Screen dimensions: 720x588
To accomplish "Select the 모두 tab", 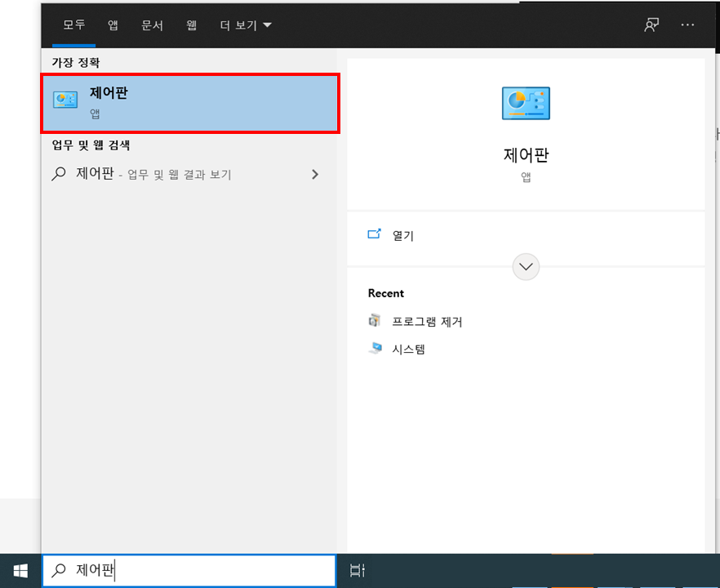I will tap(74, 25).
